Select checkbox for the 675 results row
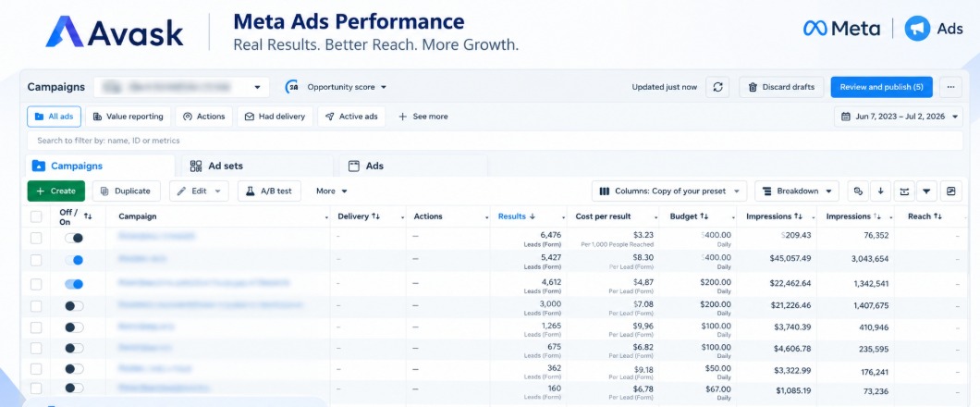 [36, 348]
